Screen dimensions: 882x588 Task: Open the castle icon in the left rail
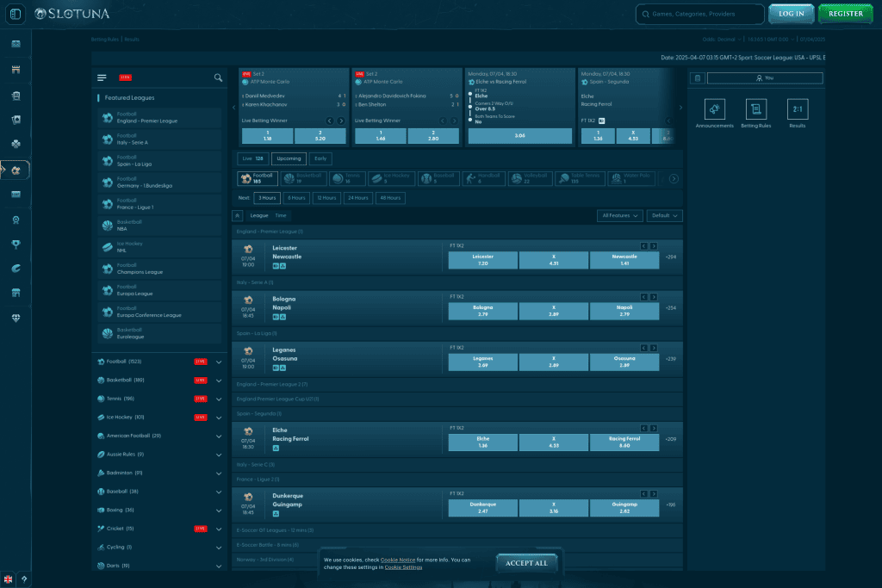pyautogui.click(x=16, y=70)
